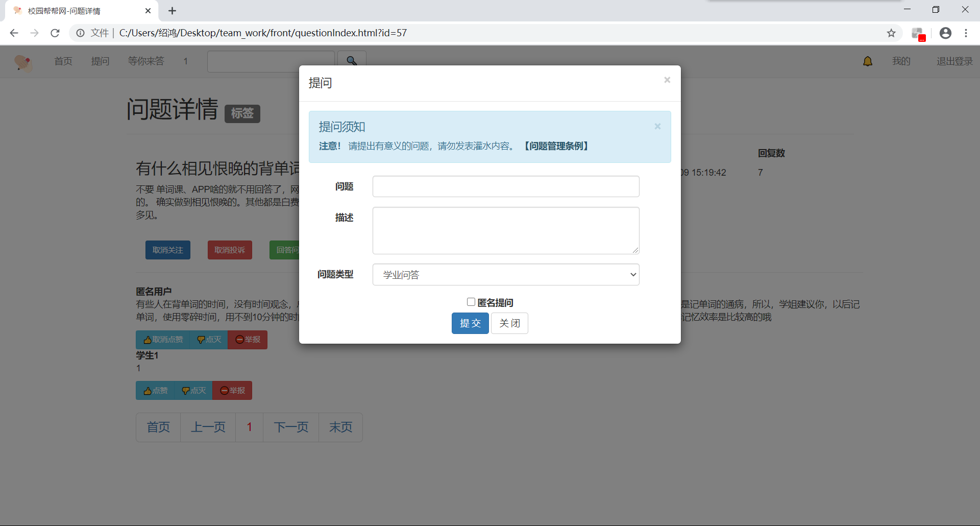Click the browser forward arrow

(x=34, y=33)
